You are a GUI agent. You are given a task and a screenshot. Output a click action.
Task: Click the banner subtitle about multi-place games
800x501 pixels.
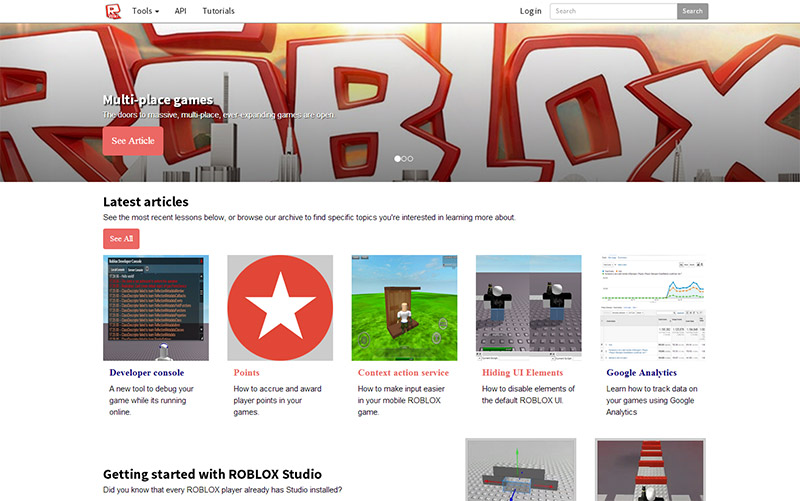(219, 115)
